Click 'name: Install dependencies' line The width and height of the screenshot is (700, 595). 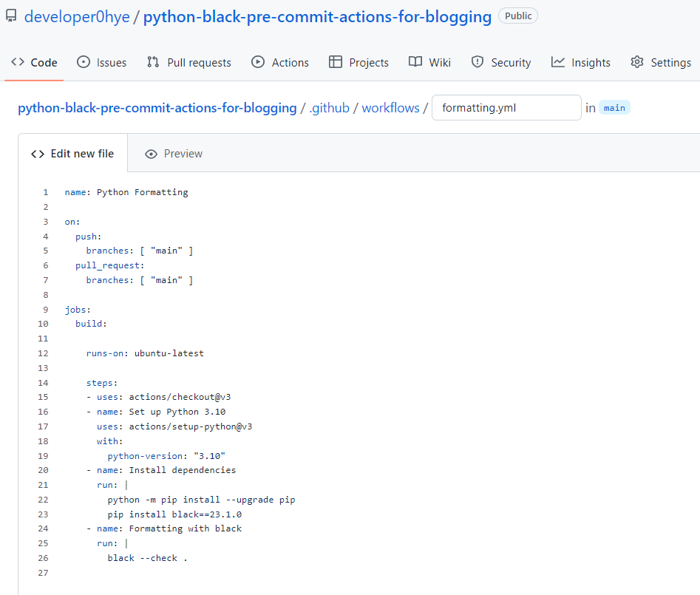pyautogui.click(x=161, y=470)
